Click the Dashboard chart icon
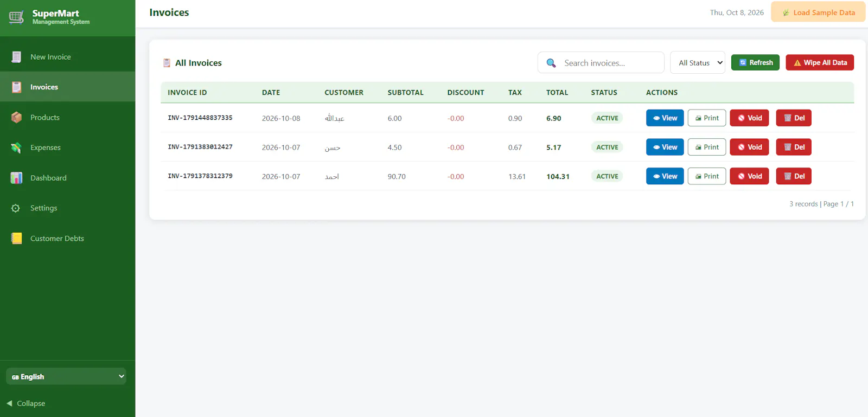 [x=16, y=178]
